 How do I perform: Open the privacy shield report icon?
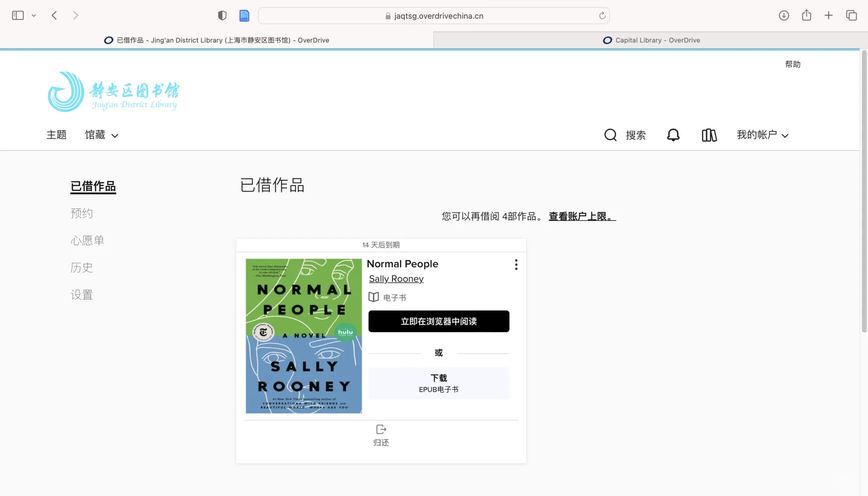click(x=222, y=16)
